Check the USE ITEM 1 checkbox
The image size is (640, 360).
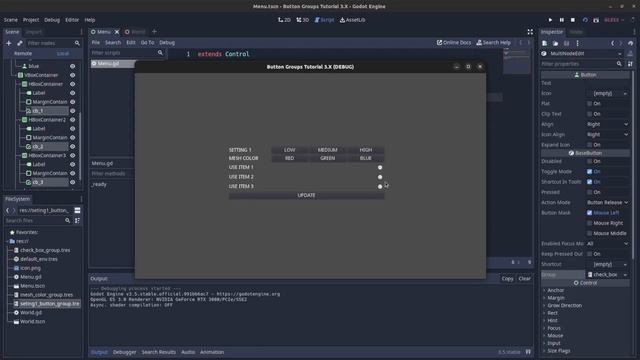[380, 167]
